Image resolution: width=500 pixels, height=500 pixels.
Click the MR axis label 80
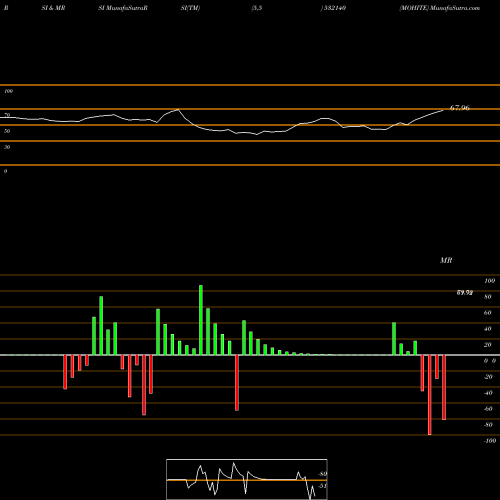click(488, 297)
